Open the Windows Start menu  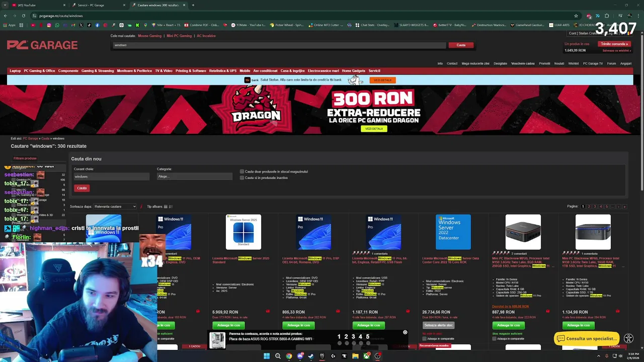point(266,356)
